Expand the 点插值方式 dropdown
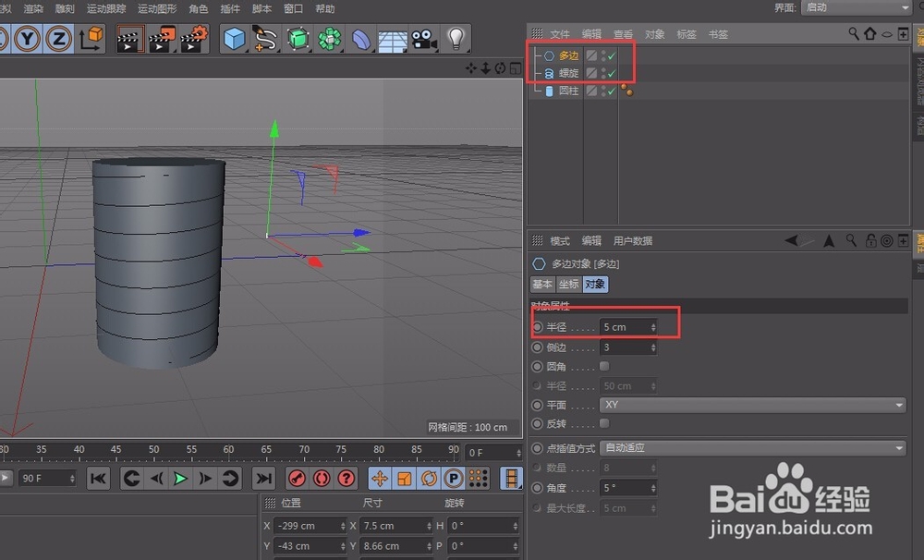924x560 pixels. point(752,448)
